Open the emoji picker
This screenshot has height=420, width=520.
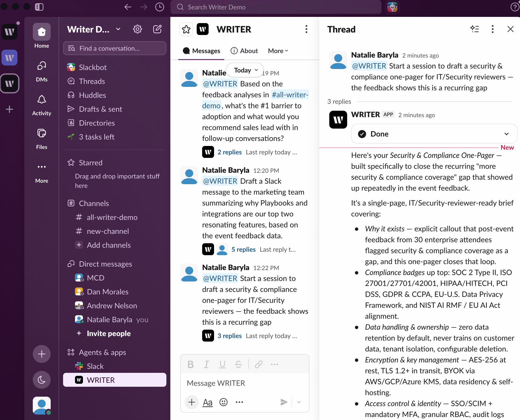coord(223,402)
